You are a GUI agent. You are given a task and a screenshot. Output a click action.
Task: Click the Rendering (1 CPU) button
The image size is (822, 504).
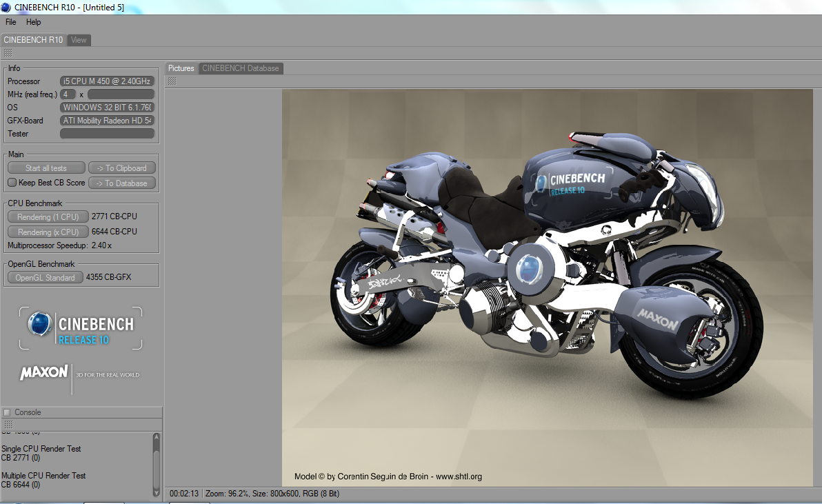click(48, 217)
